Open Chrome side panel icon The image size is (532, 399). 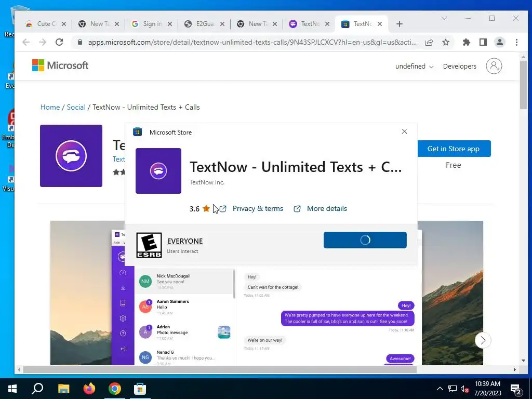pos(483,42)
